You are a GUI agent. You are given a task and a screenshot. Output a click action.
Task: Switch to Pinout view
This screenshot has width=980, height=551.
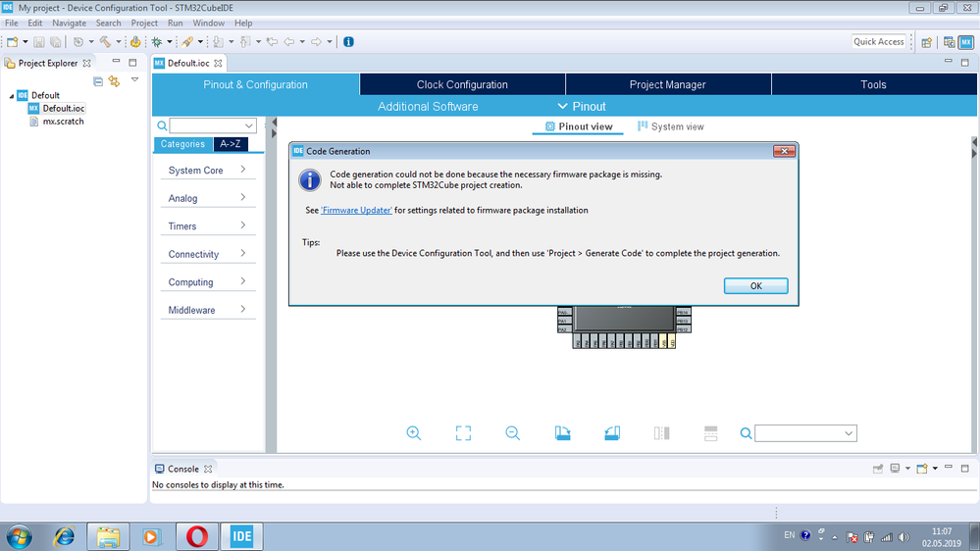coord(578,126)
